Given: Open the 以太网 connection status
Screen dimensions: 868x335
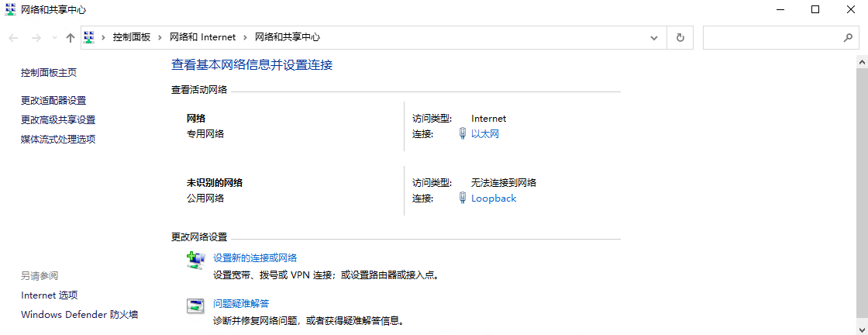Looking at the screenshot, I should tap(485, 134).
